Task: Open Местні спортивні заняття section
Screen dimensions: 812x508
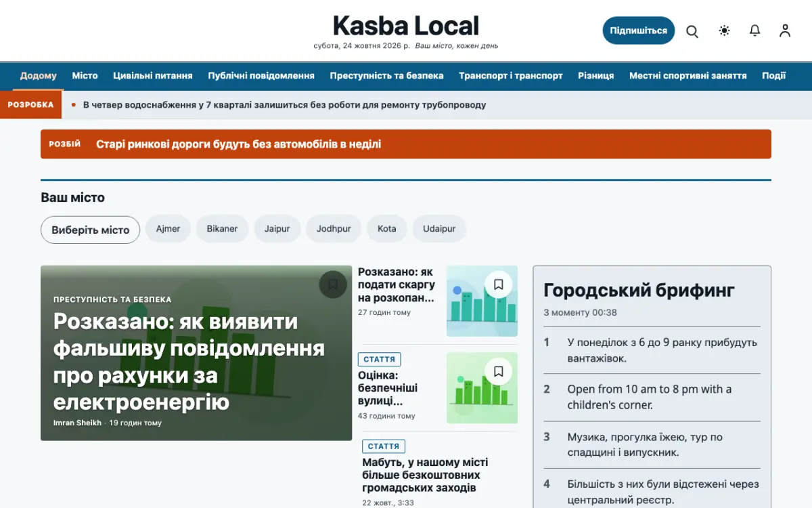Action: [x=688, y=76]
